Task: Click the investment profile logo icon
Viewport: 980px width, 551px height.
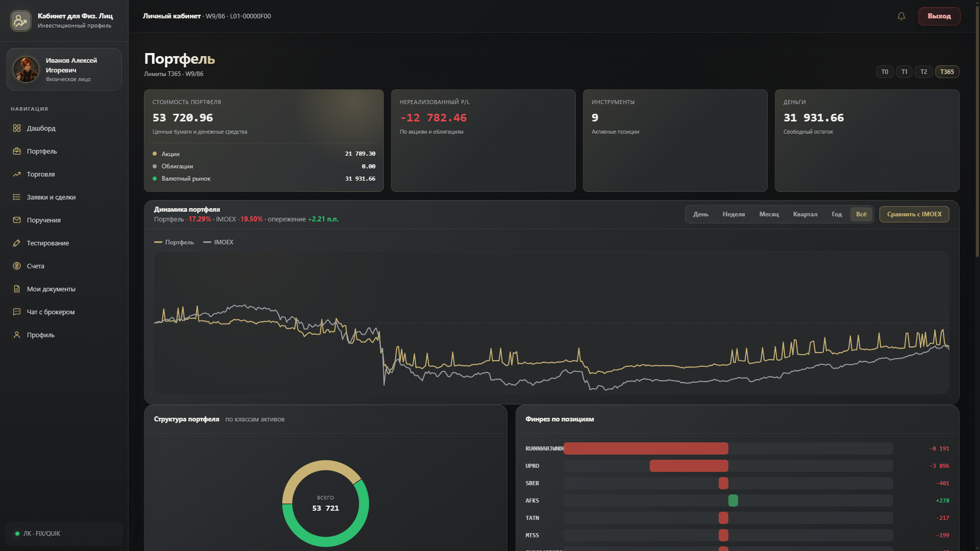Action: pyautogui.click(x=21, y=21)
